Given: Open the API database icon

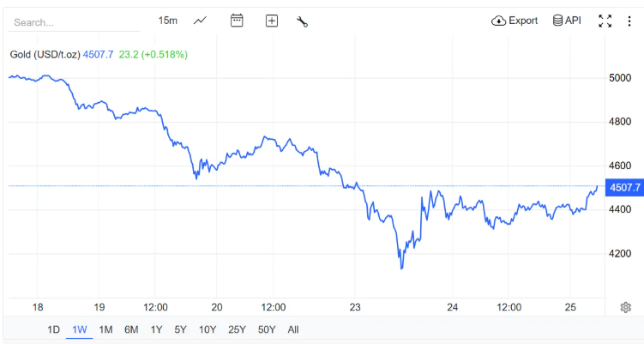Looking at the screenshot, I should tap(557, 21).
